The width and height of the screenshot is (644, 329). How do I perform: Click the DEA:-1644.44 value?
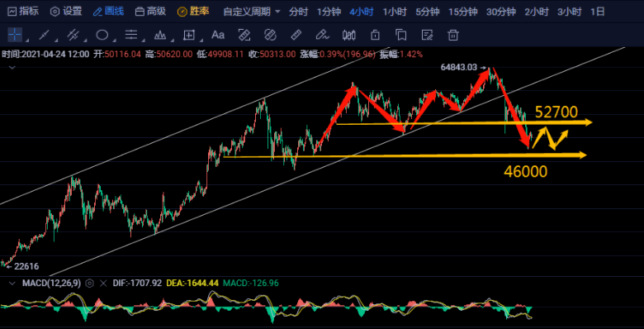(192, 283)
